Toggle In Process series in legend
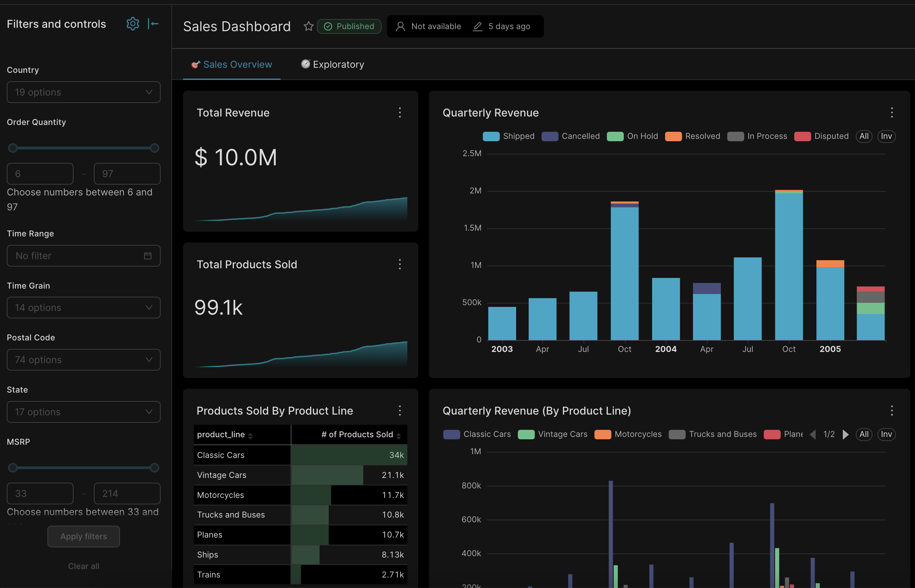This screenshot has height=588, width=915. (x=757, y=136)
